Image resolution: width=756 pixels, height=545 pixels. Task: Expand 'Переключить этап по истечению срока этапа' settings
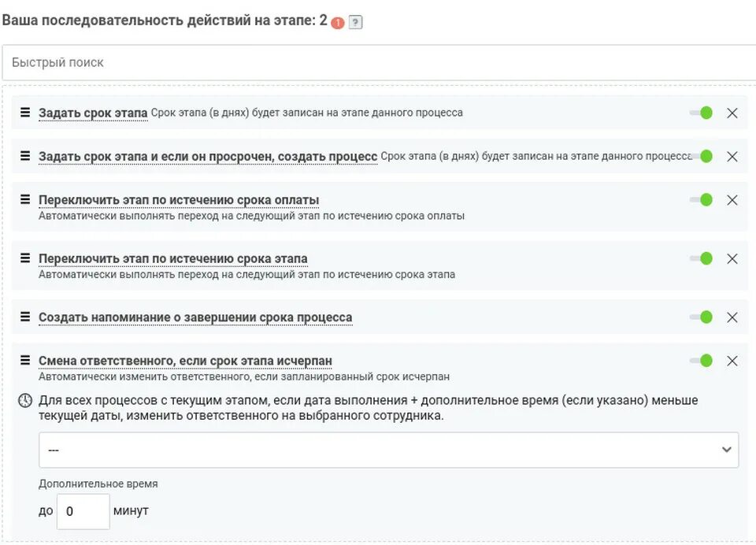tap(172, 258)
